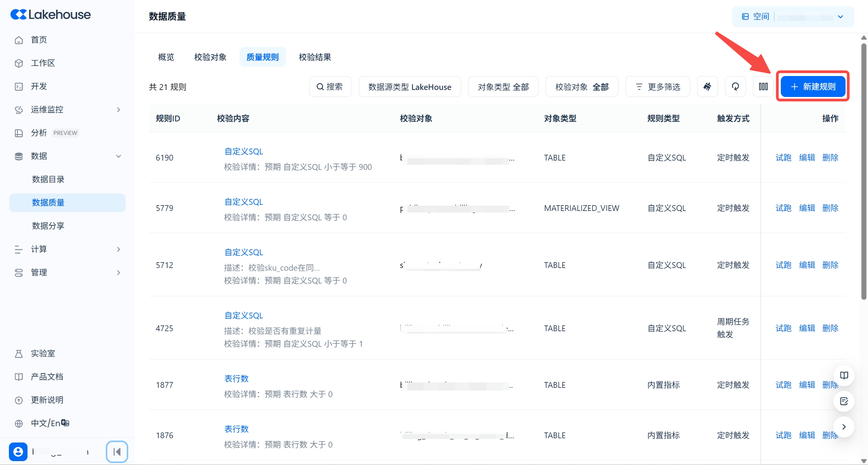Click the user avatar icon
Viewport: 868px width, 465px height.
click(x=18, y=451)
